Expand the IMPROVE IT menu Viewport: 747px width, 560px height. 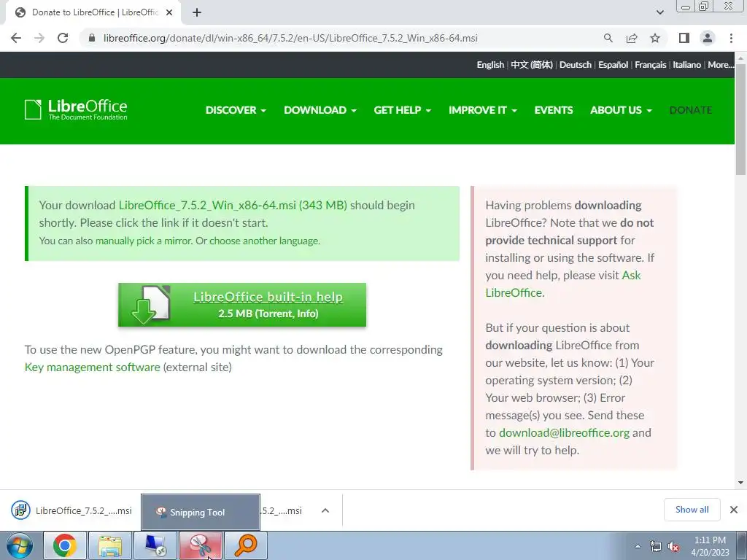(483, 110)
